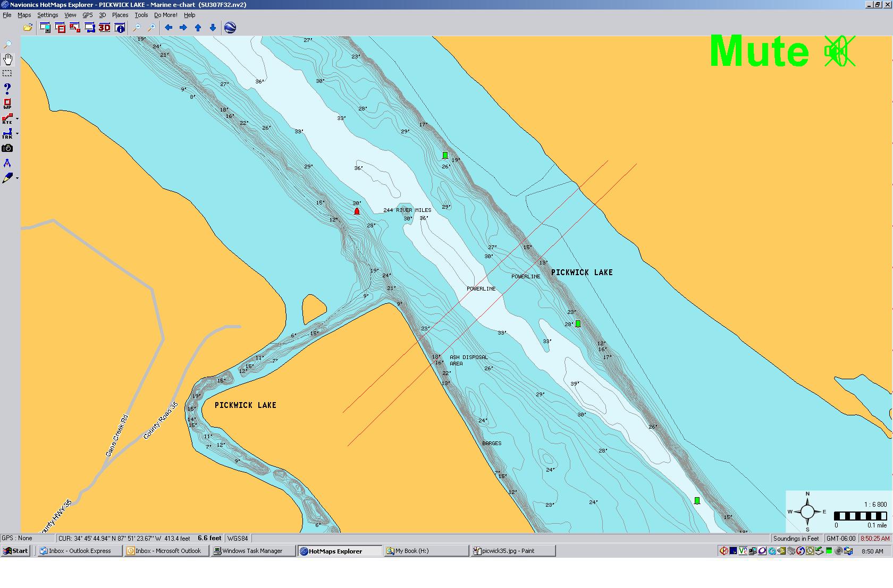This screenshot has width=893, height=588.
Task: Click the zoom out magnifier in toolbar
Action: click(137, 28)
